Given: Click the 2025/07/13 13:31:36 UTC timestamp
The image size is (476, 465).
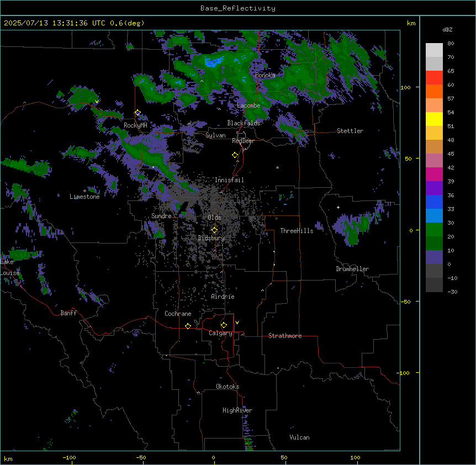Looking at the screenshot, I should point(55,23).
